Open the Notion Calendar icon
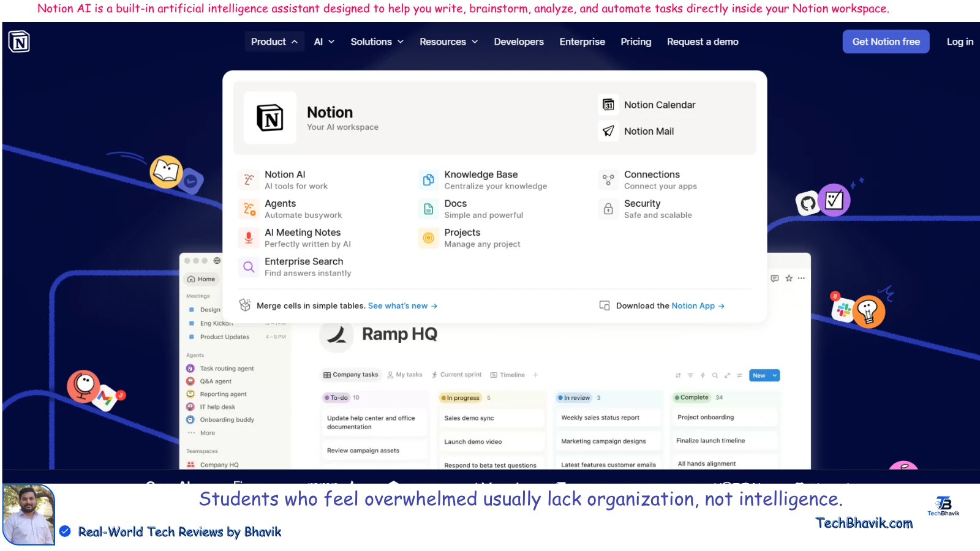Viewport: 980px width, 551px height. click(608, 105)
